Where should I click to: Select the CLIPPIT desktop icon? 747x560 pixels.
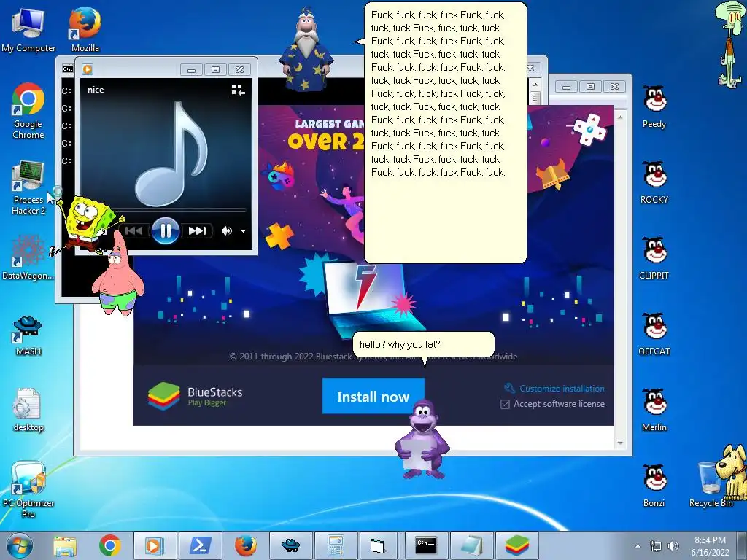[654, 257]
